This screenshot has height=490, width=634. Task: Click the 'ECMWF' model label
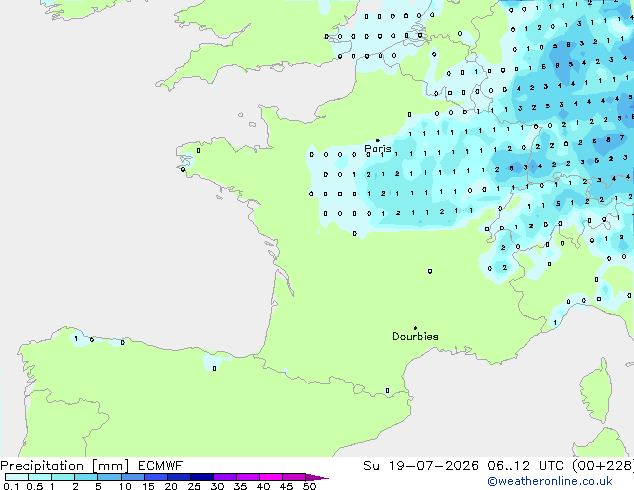[161, 466]
